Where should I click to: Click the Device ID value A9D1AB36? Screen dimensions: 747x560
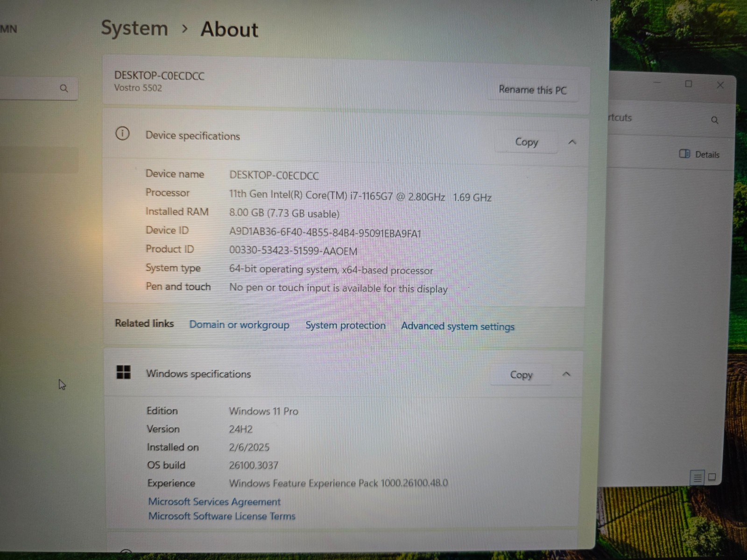coord(325,232)
